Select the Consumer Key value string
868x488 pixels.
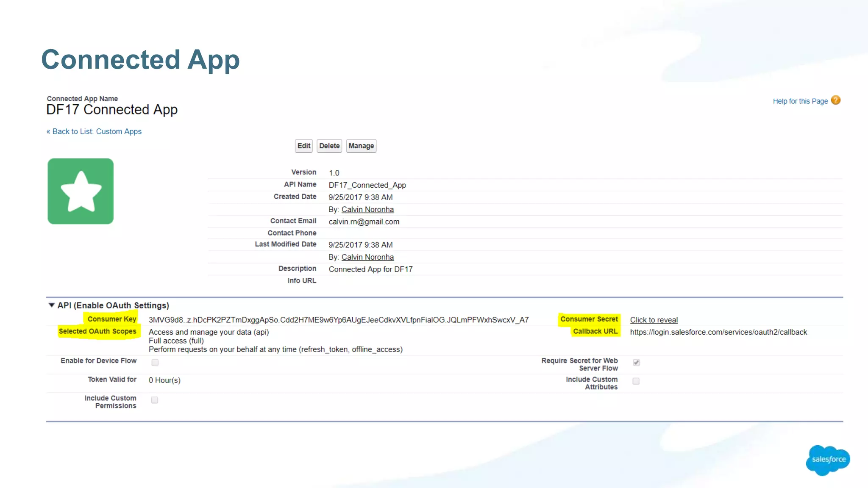coord(339,320)
